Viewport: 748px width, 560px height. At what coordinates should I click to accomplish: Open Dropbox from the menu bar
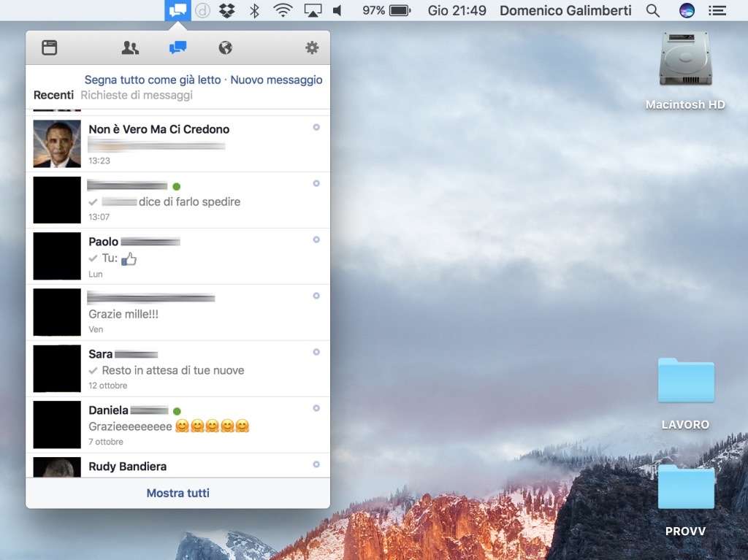pyautogui.click(x=227, y=10)
